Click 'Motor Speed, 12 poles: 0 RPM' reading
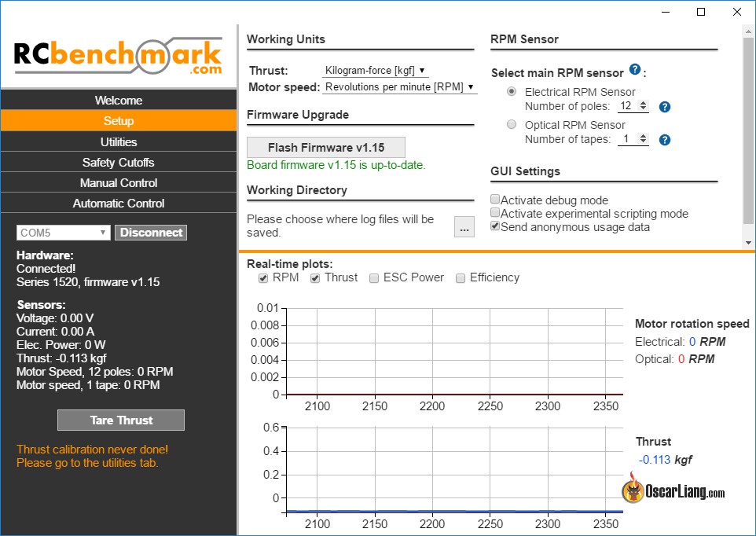The image size is (756, 536). 94,372
